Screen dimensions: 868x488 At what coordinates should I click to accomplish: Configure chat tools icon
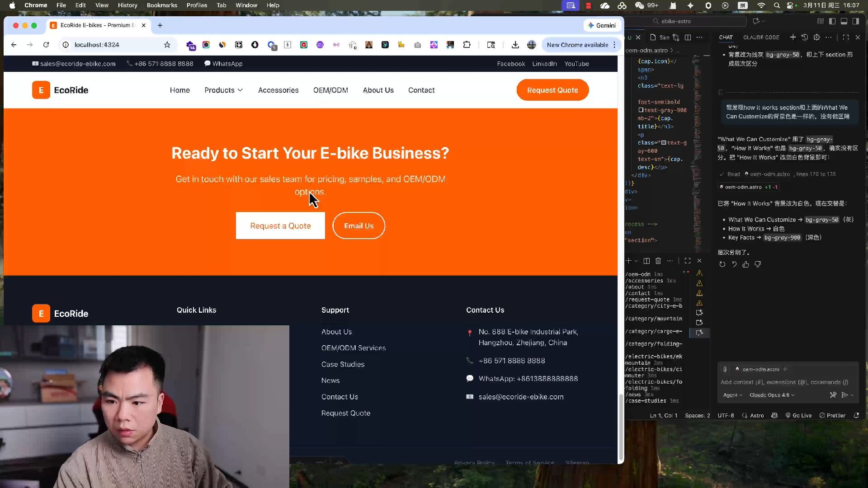[x=833, y=395]
